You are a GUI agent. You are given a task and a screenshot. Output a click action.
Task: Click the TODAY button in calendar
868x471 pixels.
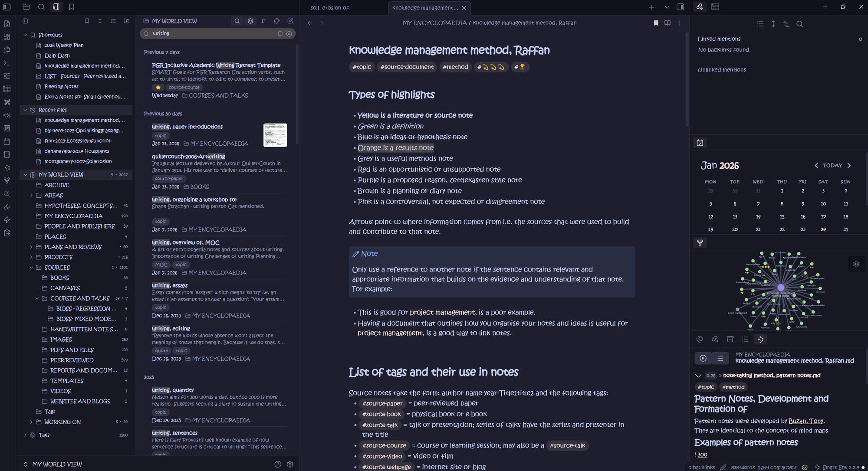click(832, 166)
